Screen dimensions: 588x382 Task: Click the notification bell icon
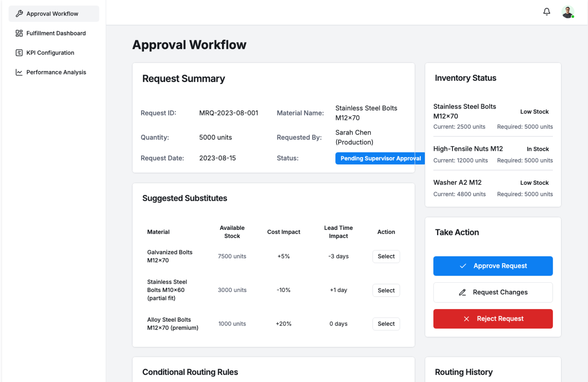(x=546, y=12)
